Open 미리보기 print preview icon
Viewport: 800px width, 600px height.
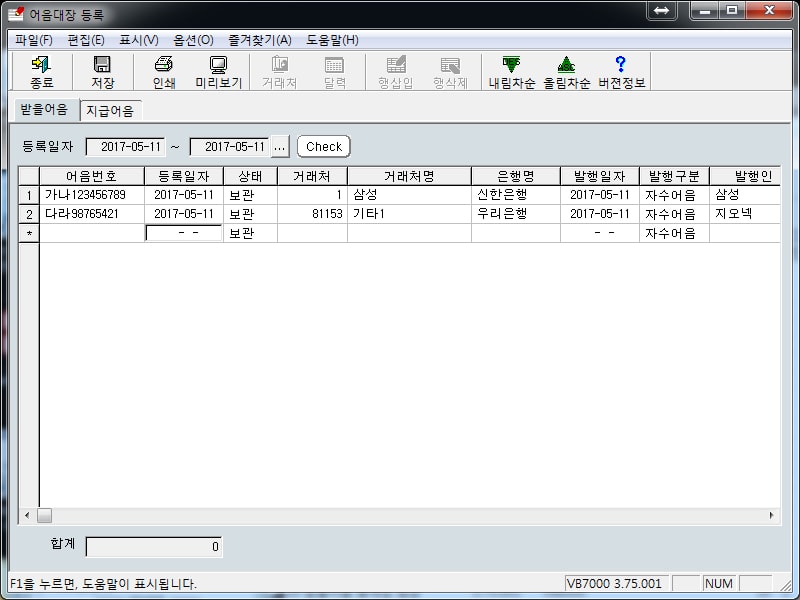[x=218, y=65]
